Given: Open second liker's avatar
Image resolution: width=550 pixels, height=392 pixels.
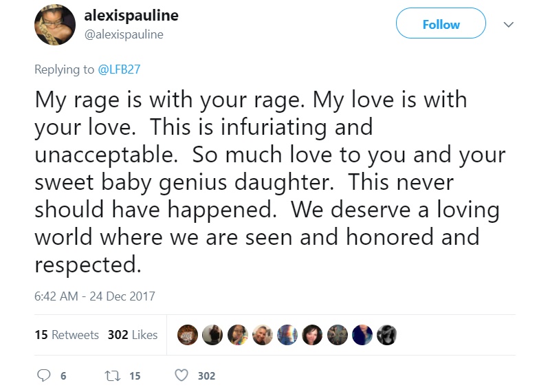Looking at the screenshot, I should (212, 335).
